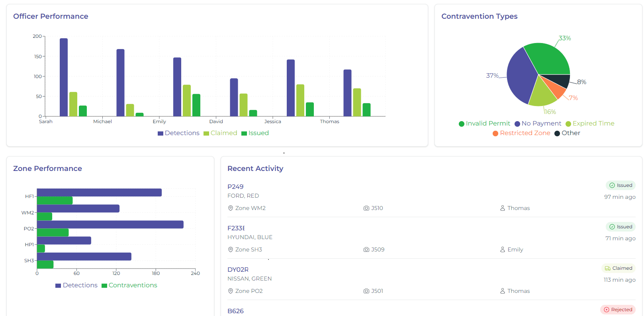The image size is (644, 316).
Task: Click the officer icon beside Emily
Action: pos(503,249)
